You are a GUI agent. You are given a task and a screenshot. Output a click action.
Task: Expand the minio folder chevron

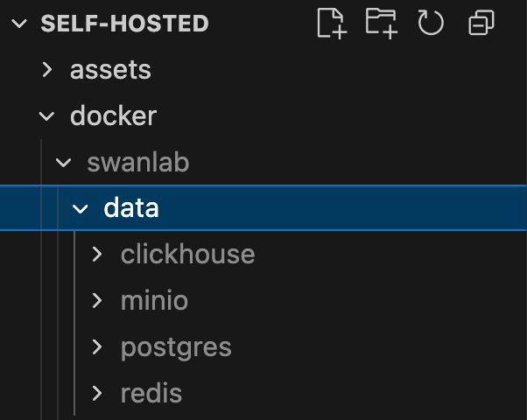click(x=99, y=301)
